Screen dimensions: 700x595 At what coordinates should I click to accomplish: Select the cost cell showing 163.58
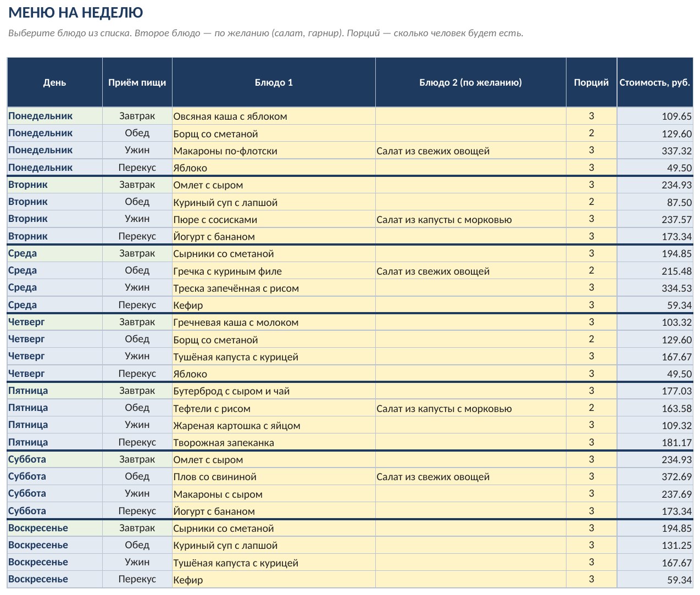click(x=655, y=408)
